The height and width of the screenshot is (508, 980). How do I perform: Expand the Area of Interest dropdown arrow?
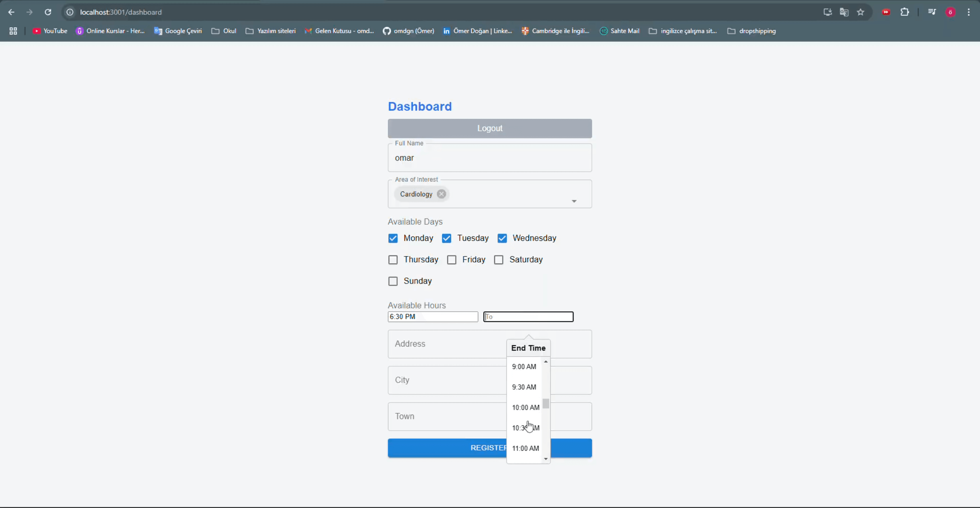point(574,201)
